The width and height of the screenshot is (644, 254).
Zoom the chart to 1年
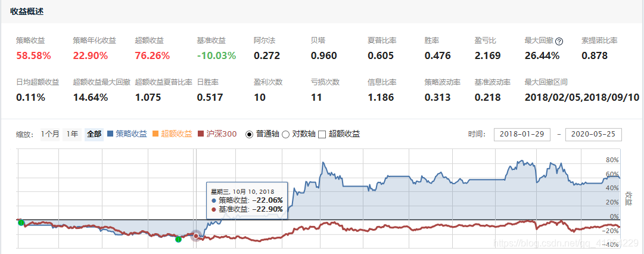point(72,134)
